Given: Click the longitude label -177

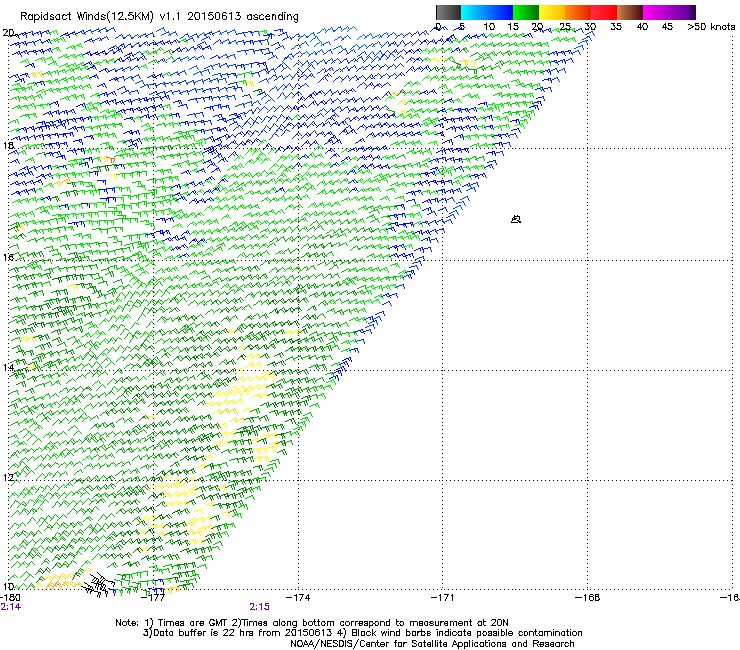Looking at the screenshot, I should click(153, 598).
